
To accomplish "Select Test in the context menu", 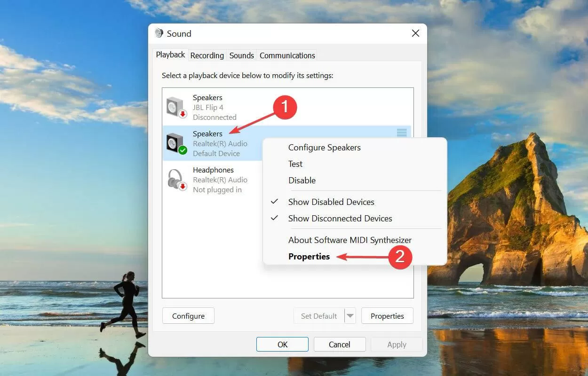I will pyautogui.click(x=295, y=164).
